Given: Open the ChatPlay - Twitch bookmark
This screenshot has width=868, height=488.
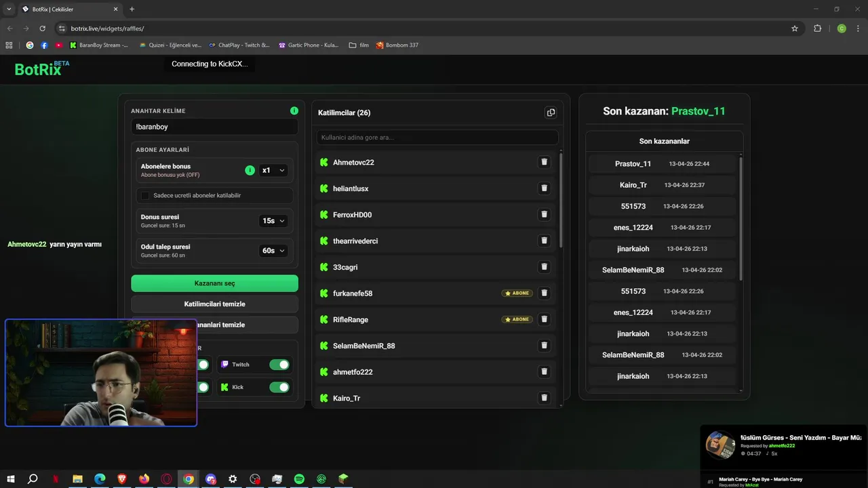Looking at the screenshot, I should pyautogui.click(x=239, y=45).
